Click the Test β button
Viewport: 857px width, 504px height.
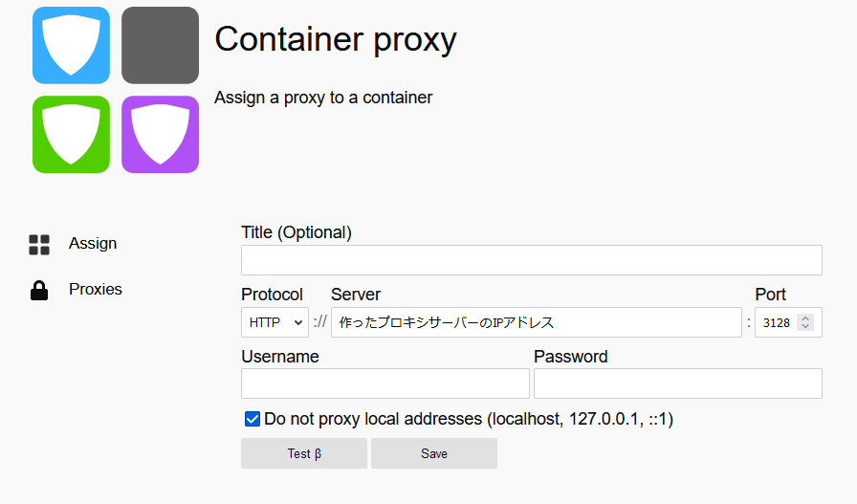click(304, 453)
